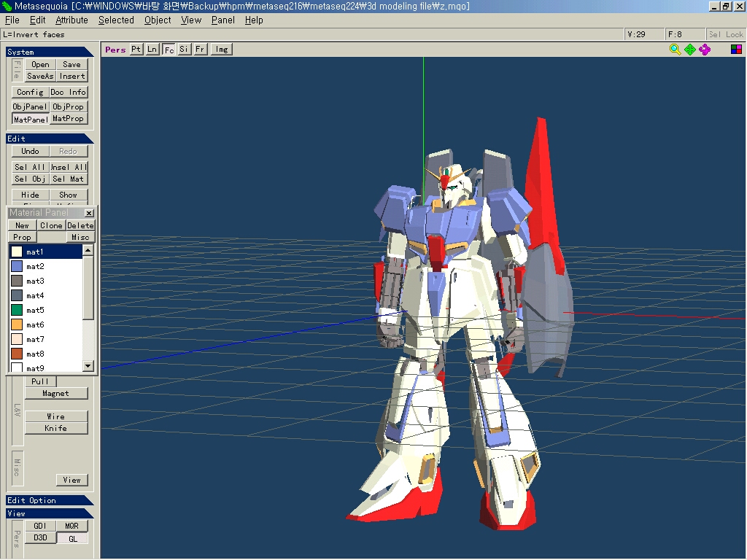Switch renderer to GDI
The height and width of the screenshot is (560, 747).
pos(40,526)
